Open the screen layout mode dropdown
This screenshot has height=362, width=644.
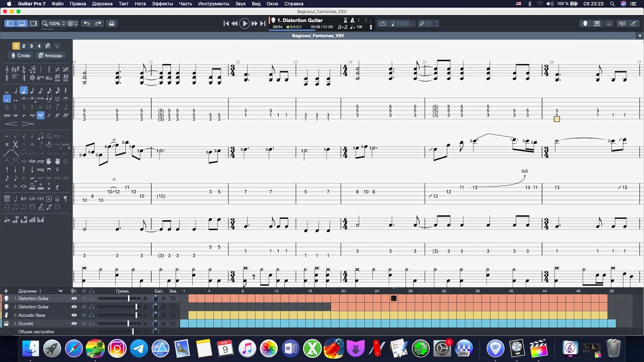point(73,23)
